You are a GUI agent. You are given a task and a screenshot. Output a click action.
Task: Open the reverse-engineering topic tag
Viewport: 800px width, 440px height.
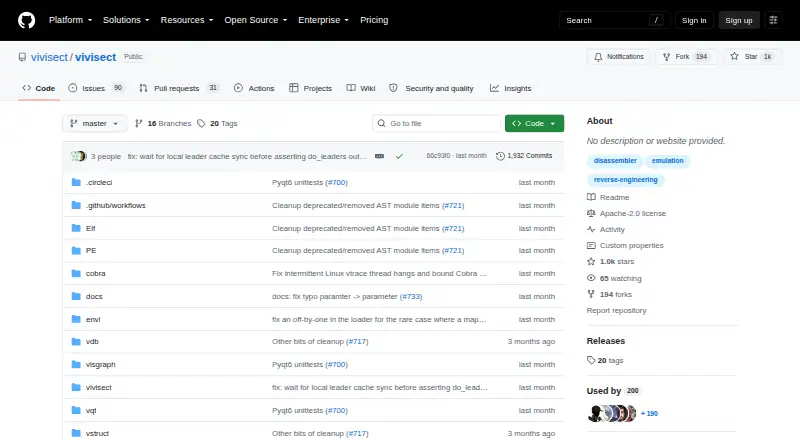(626, 180)
